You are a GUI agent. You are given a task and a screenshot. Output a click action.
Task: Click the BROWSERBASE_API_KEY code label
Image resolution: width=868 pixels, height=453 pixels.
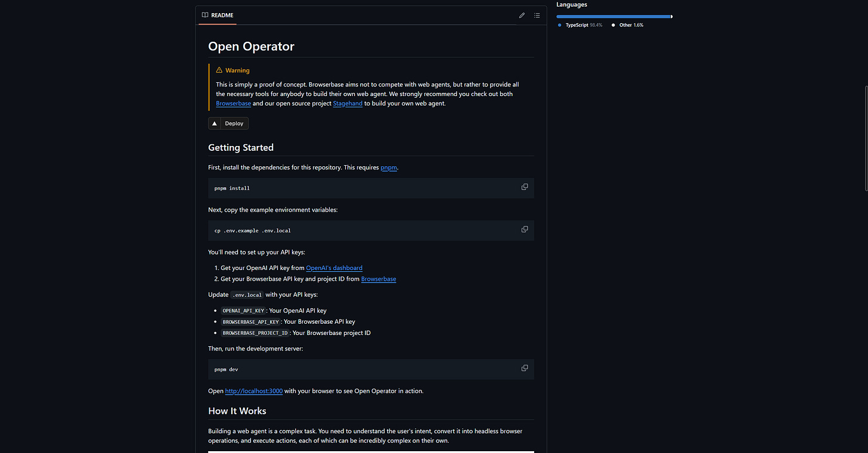click(x=250, y=322)
